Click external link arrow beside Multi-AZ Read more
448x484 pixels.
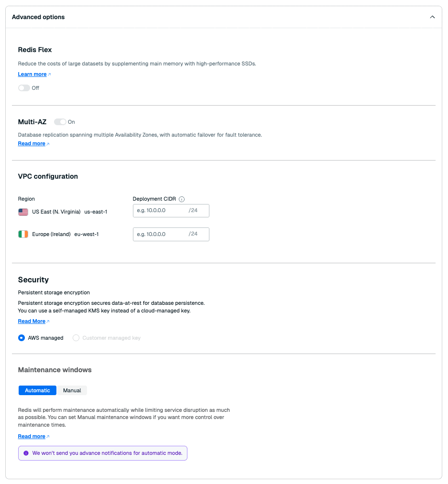tap(48, 144)
